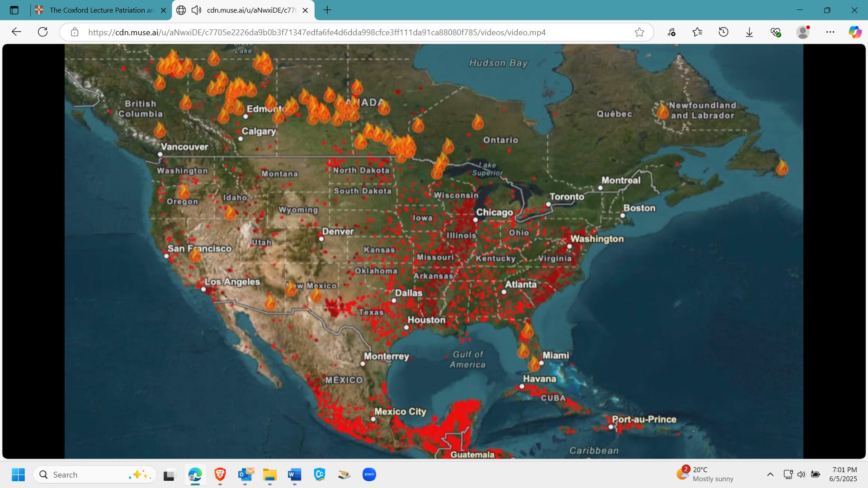Open the user profile avatar

click(x=803, y=32)
